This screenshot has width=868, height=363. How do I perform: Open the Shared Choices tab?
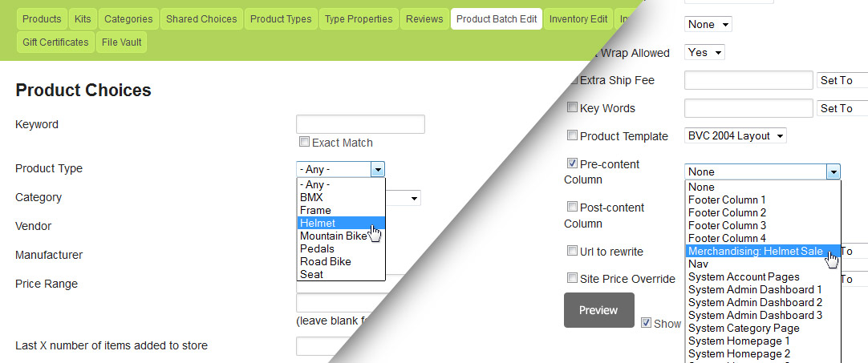pos(201,18)
